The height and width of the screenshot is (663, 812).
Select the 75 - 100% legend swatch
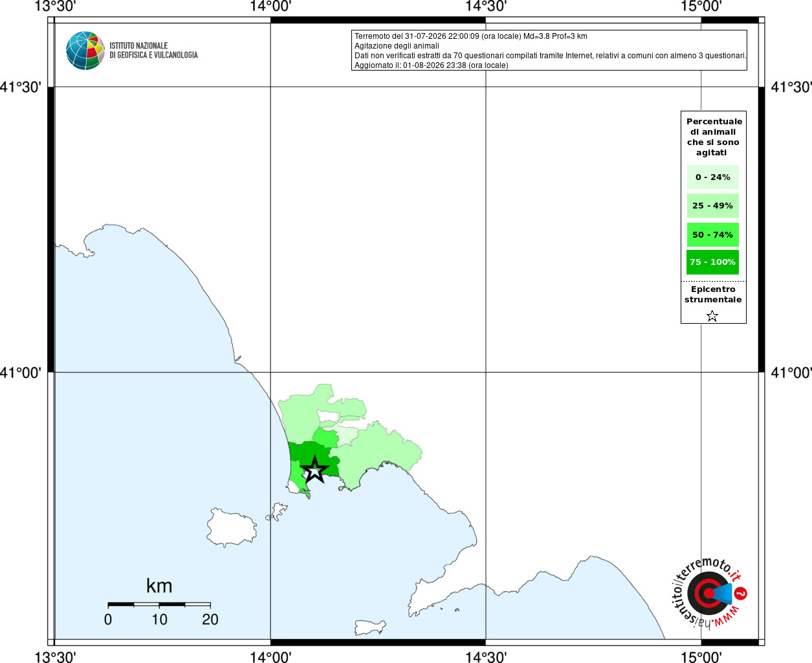(x=712, y=262)
